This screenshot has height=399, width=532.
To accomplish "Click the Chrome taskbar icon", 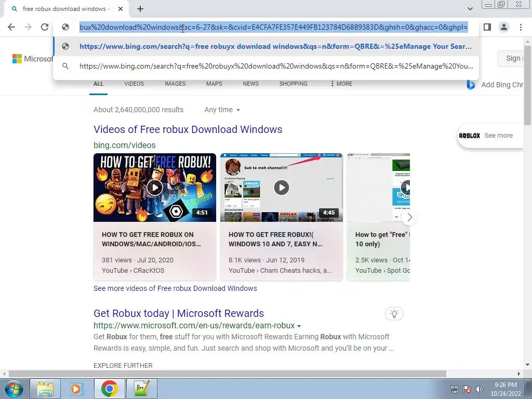I will (109, 389).
